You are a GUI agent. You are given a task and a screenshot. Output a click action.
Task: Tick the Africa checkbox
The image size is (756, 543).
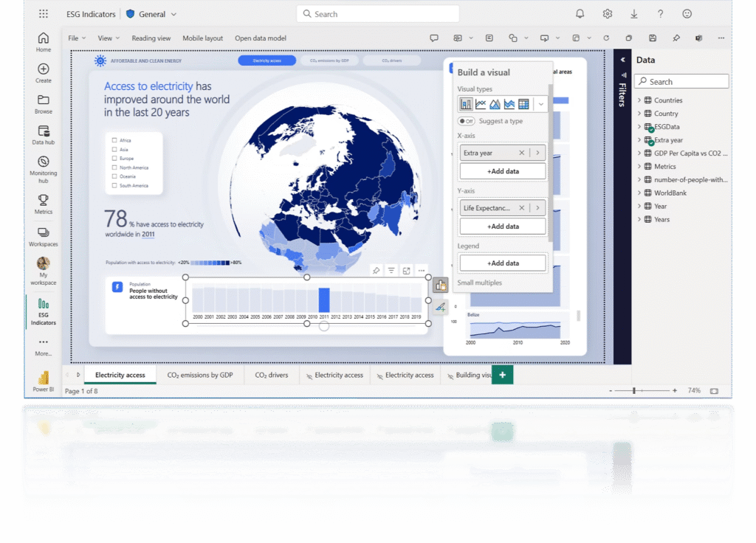tap(114, 140)
